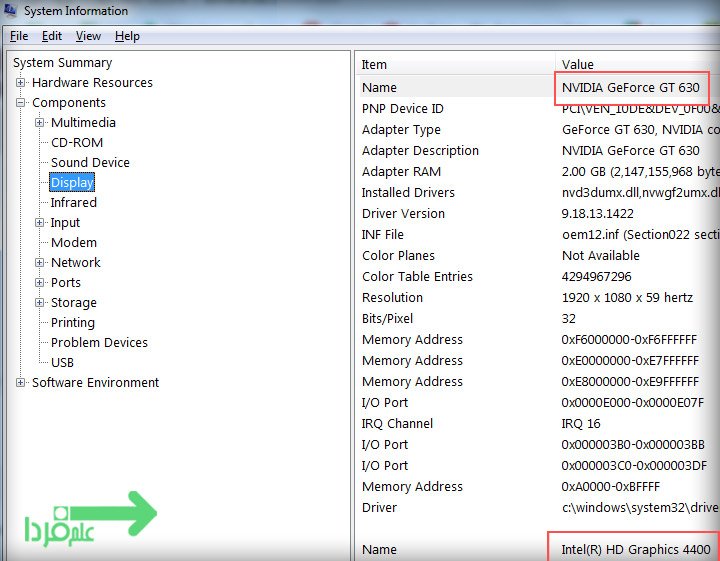Viewport: 720px width, 561px height.
Task: Expand the Ports category
Action: point(40,283)
